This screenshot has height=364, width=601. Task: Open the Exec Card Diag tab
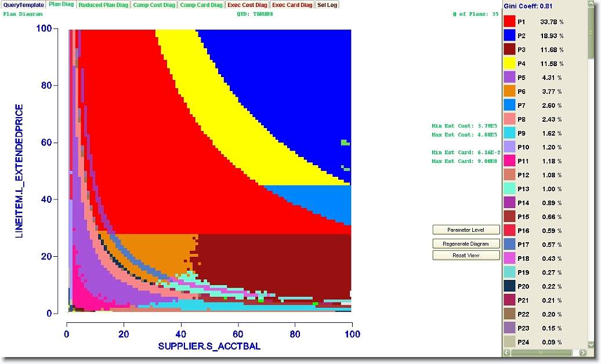point(292,5)
